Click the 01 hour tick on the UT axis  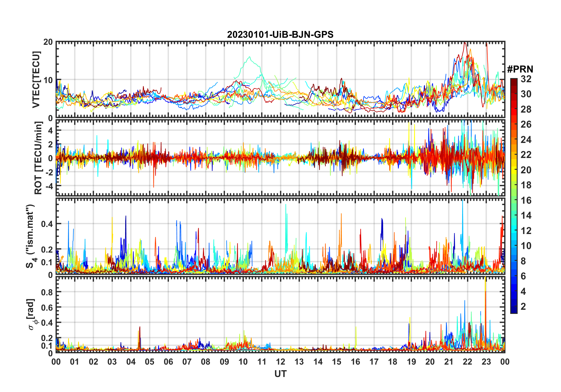75,362
